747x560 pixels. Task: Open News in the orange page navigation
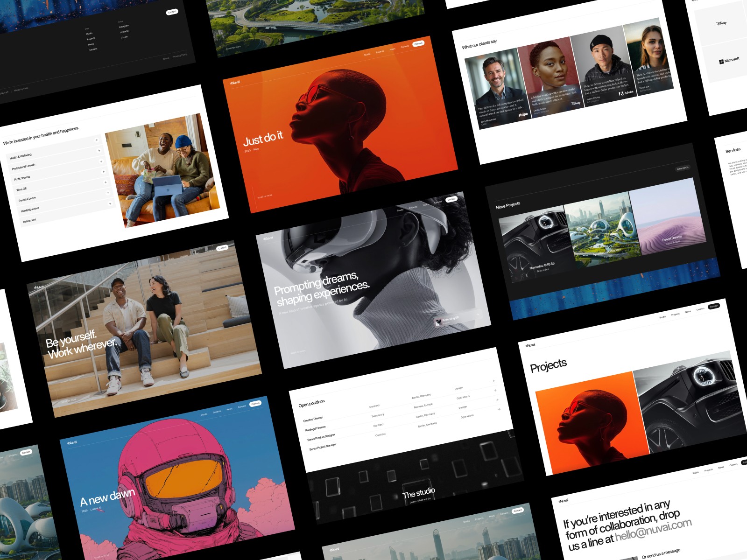point(393,49)
